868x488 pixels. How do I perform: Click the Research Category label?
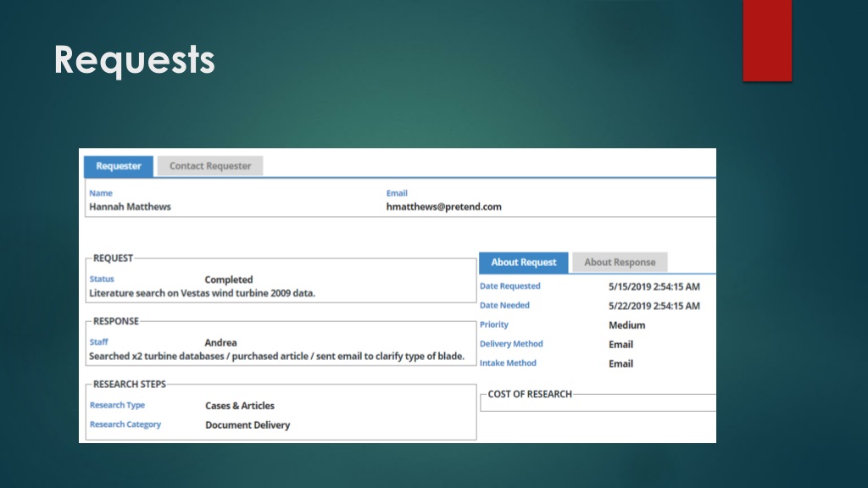click(125, 424)
